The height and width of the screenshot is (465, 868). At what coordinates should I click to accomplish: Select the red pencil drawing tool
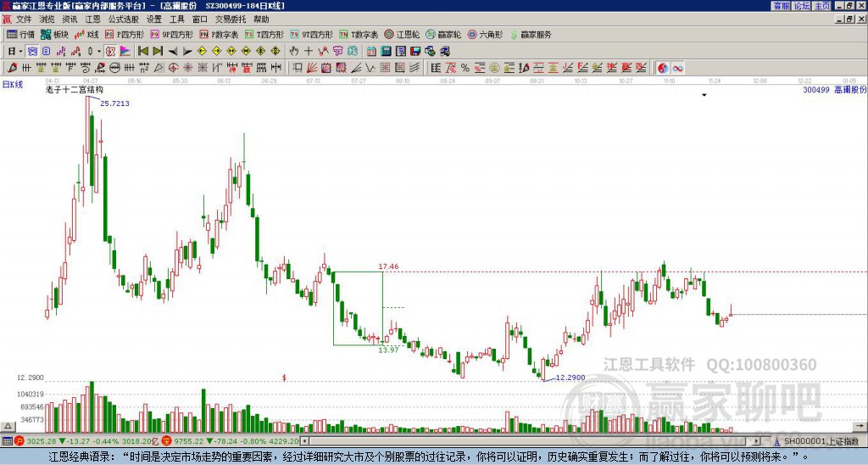pyautogui.click(x=12, y=68)
